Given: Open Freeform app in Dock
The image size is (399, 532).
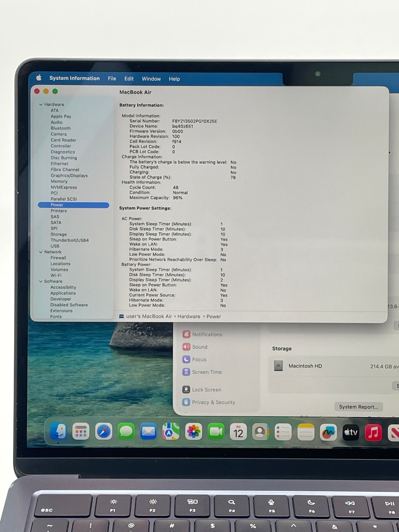Looking at the screenshot, I should (x=328, y=432).
